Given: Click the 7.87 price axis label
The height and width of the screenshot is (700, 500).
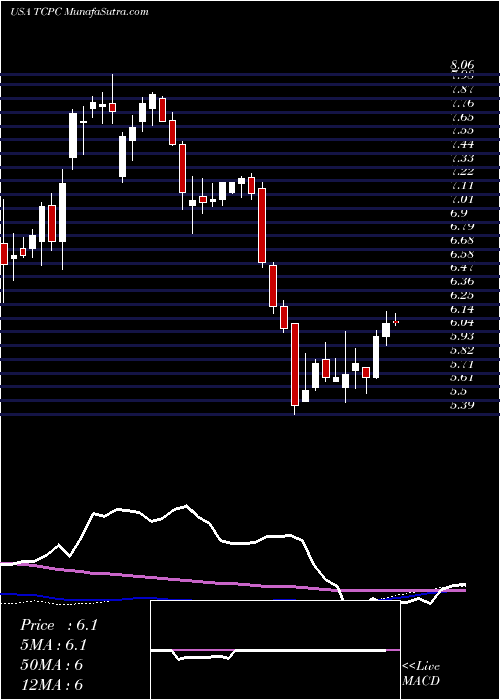Looking at the screenshot, I should point(463,89).
